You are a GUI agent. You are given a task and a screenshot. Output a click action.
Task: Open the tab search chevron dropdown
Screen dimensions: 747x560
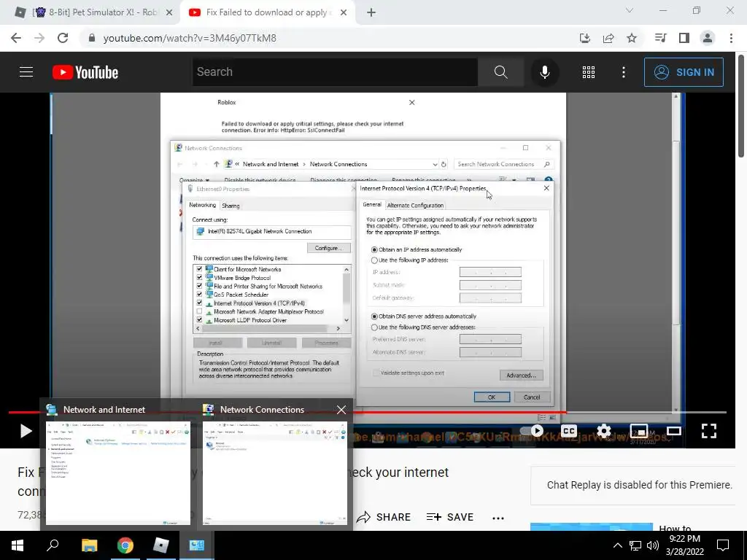click(x=630, y=10)
